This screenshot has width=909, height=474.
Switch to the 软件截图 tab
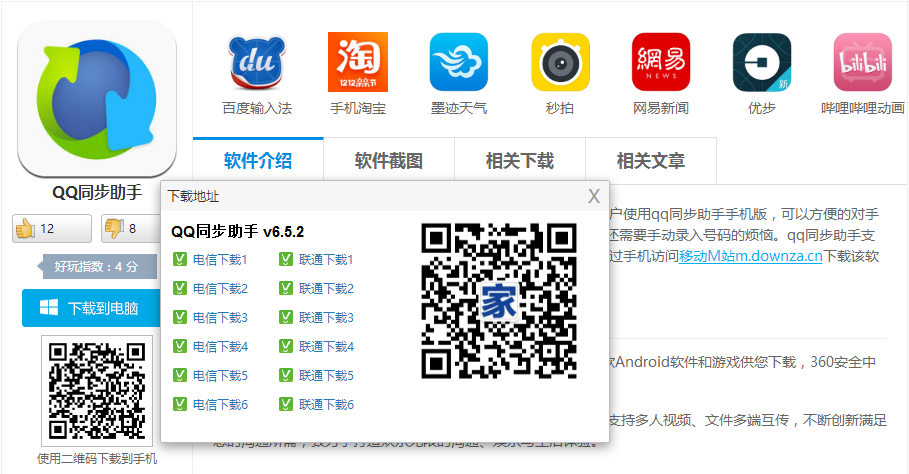pyautogui.click(x=389, y=161)
